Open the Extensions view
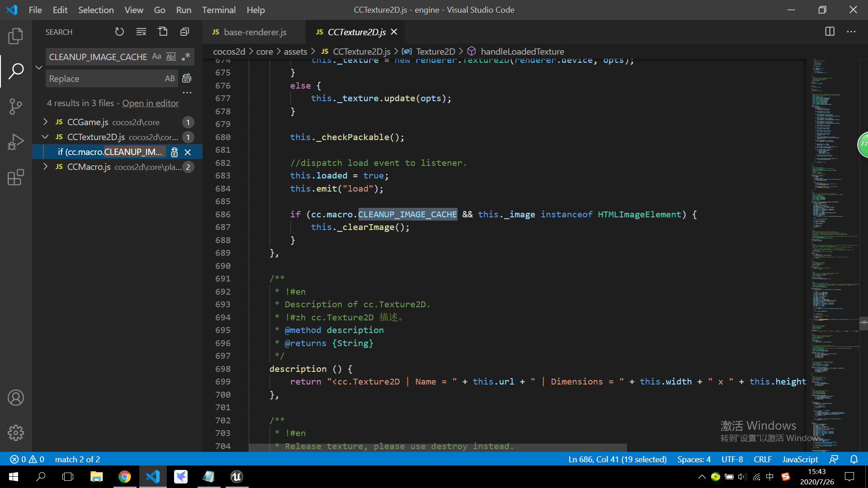868x488 pixels. click(x=15, y=177)
